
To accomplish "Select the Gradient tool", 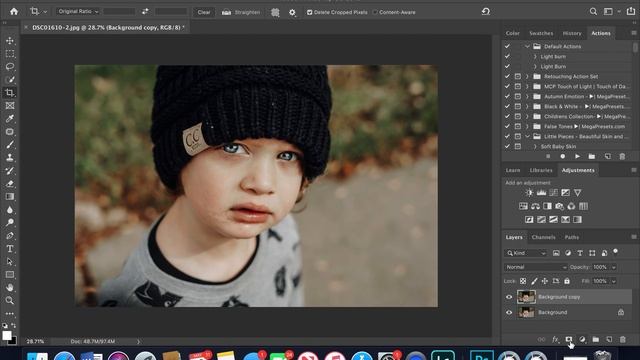I will (10, 197).
